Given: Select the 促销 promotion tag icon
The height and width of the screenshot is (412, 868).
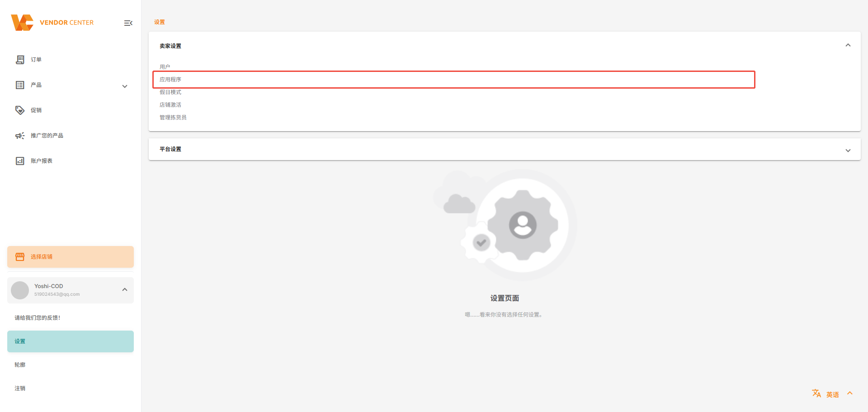Looking at the screenshot, I should (x=20, y=110).
